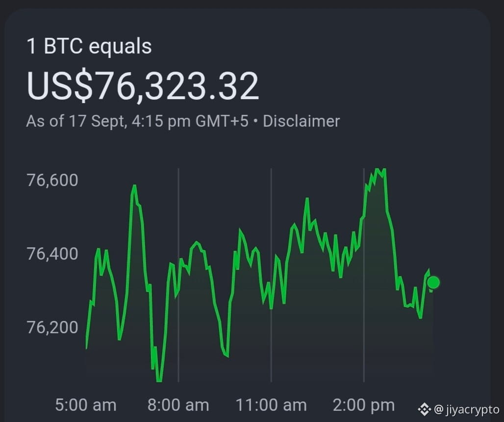
Task: Click the 11:00 am vertical gridline
Action: pos(271,275)
